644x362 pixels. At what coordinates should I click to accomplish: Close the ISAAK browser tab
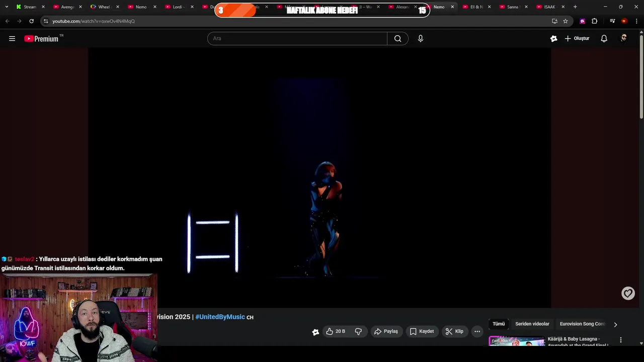point(563,7)
